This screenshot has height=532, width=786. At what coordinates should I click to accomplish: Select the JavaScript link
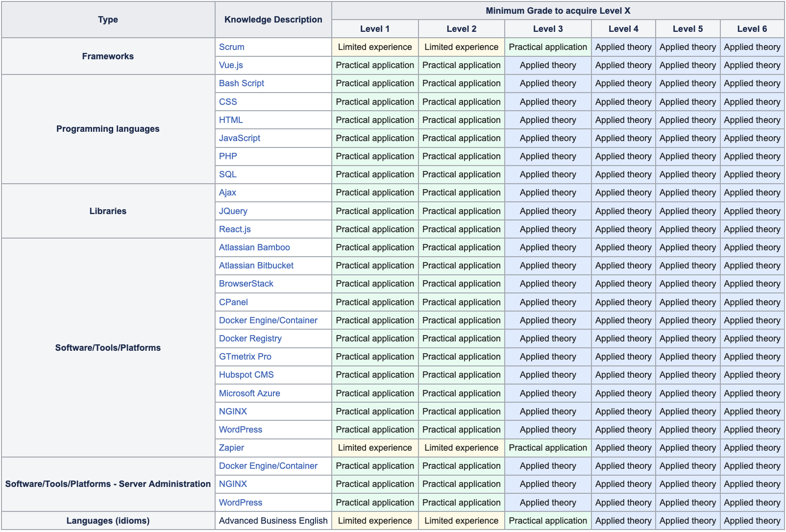[x=239, y=138]
